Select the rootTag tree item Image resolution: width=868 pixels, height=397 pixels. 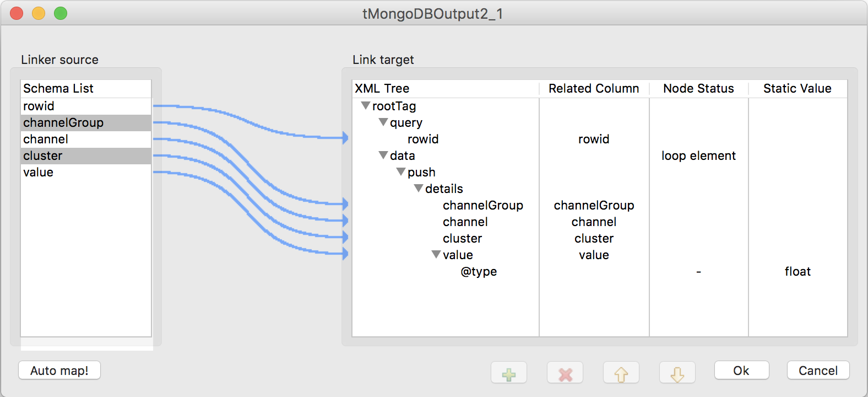pos(394,106)
